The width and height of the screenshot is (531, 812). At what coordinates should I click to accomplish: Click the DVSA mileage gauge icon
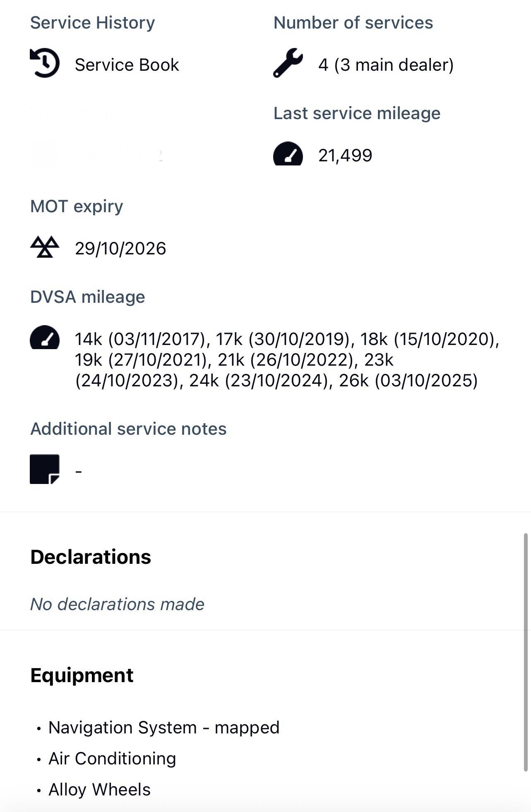point(45,338)
